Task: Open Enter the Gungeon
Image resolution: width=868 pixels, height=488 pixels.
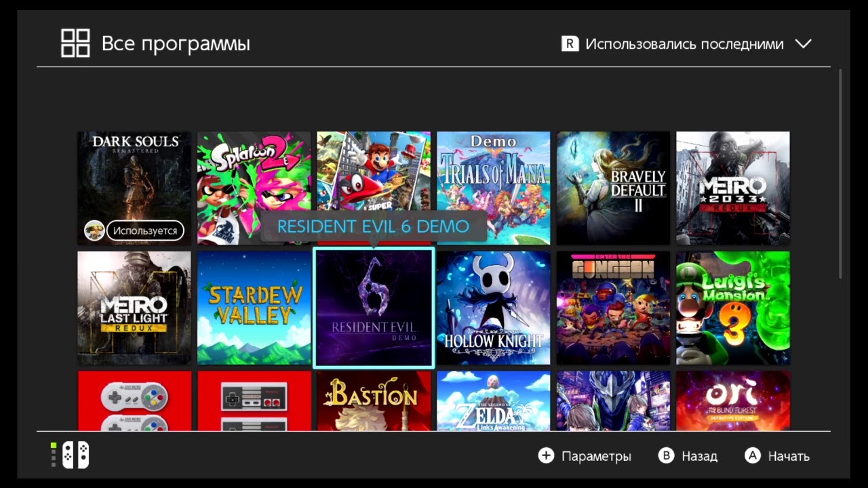Action: pyautogui.click(x=613, y=308)
